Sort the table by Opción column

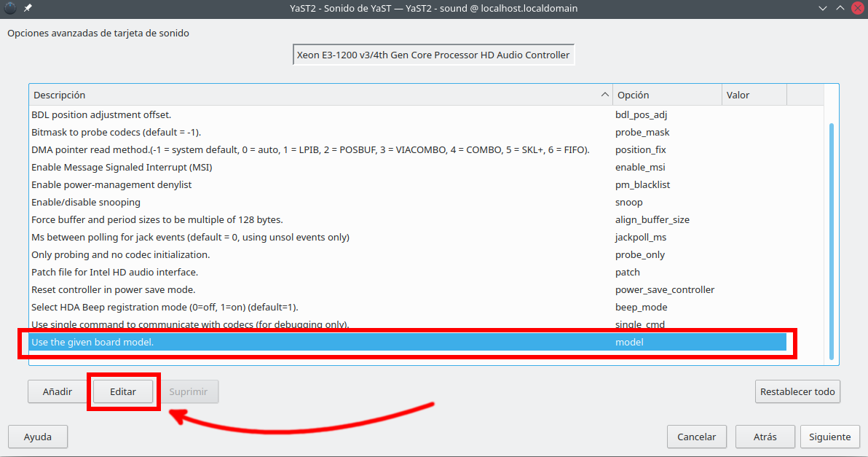pos(666,95)
